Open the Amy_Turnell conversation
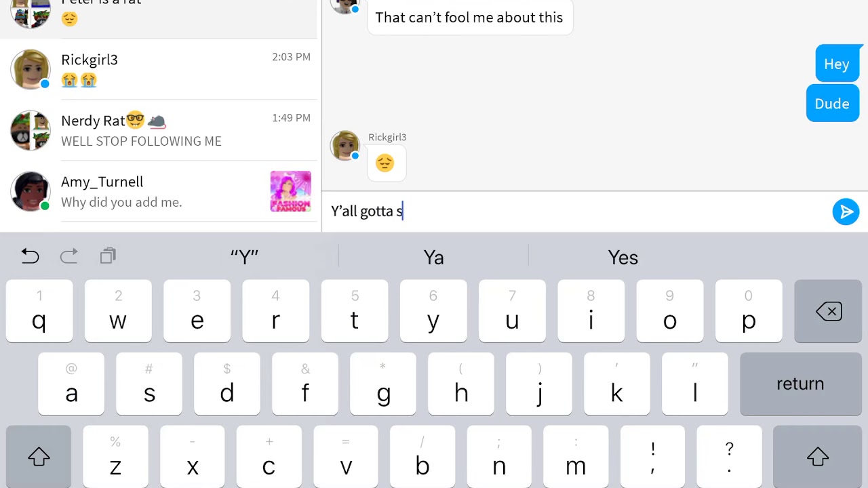Screen dimensions: 868x488 click(160, 191)
